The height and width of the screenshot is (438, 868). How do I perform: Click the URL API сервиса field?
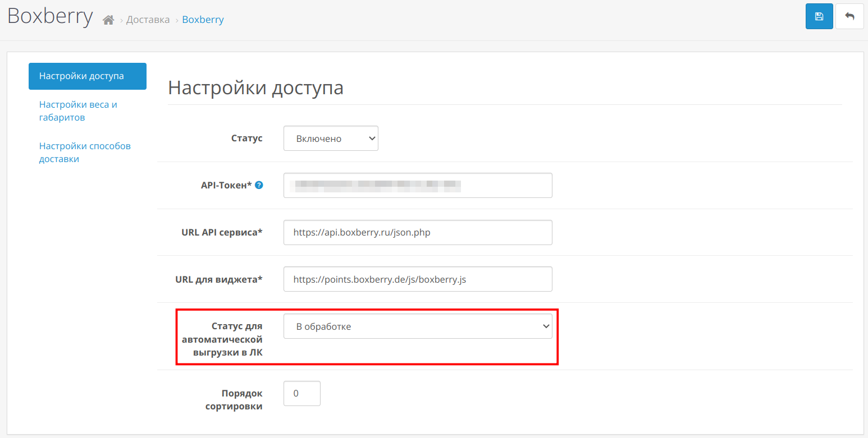(418, 232)
